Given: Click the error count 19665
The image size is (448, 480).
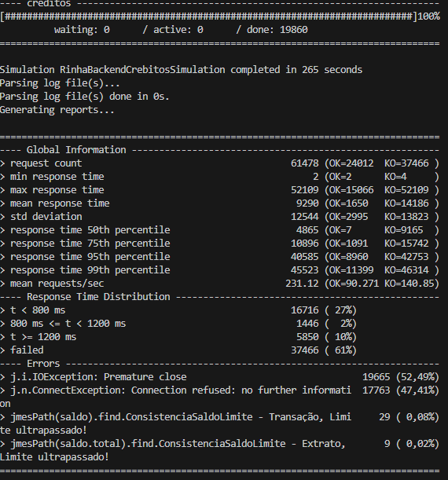Looking at the screenshot, I should tap(376, 377).
